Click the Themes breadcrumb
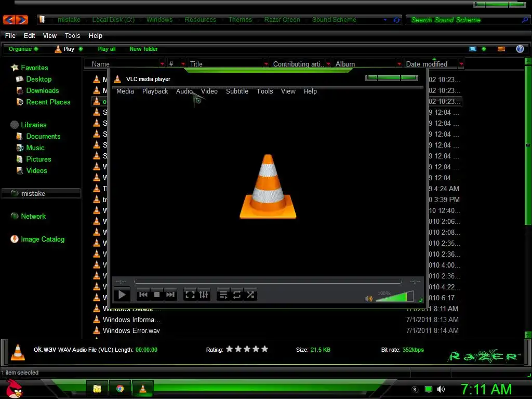The height and width of the screenshot is (399, 532). tap(240, 20)
